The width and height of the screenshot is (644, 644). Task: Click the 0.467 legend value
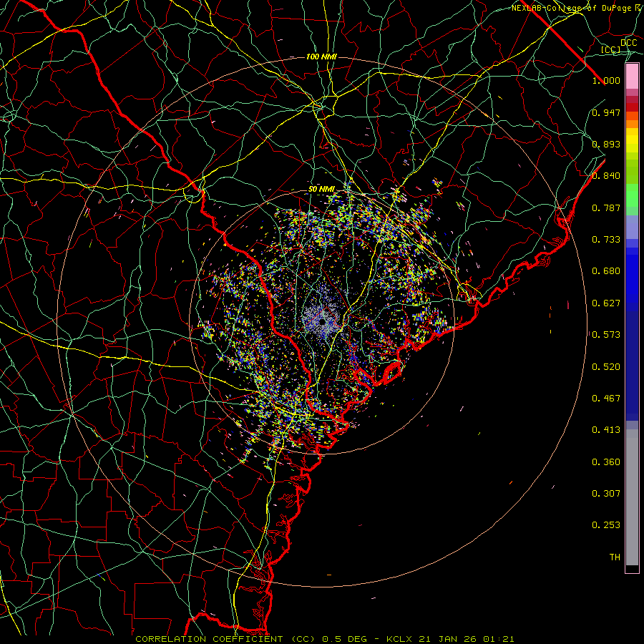606,399
